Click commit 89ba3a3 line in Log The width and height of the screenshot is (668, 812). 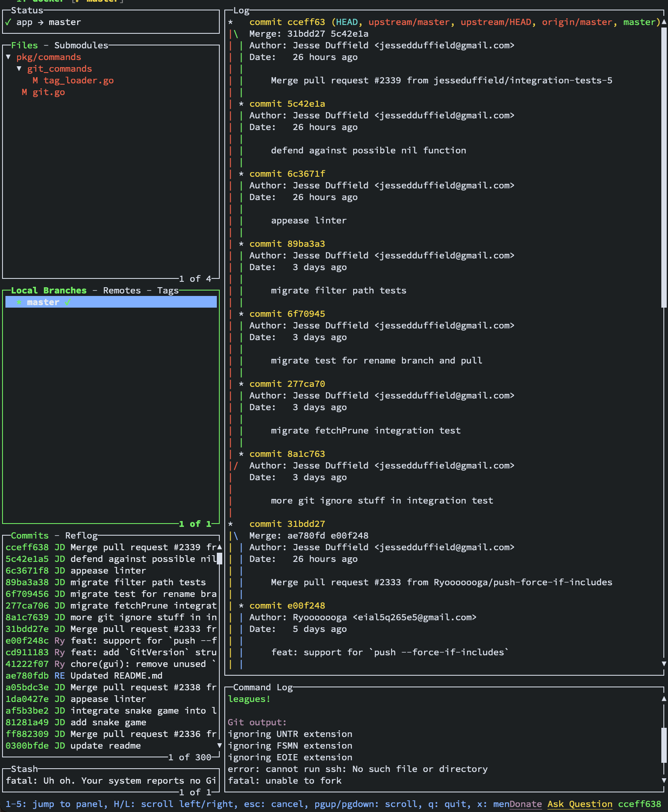click(287, 244)
